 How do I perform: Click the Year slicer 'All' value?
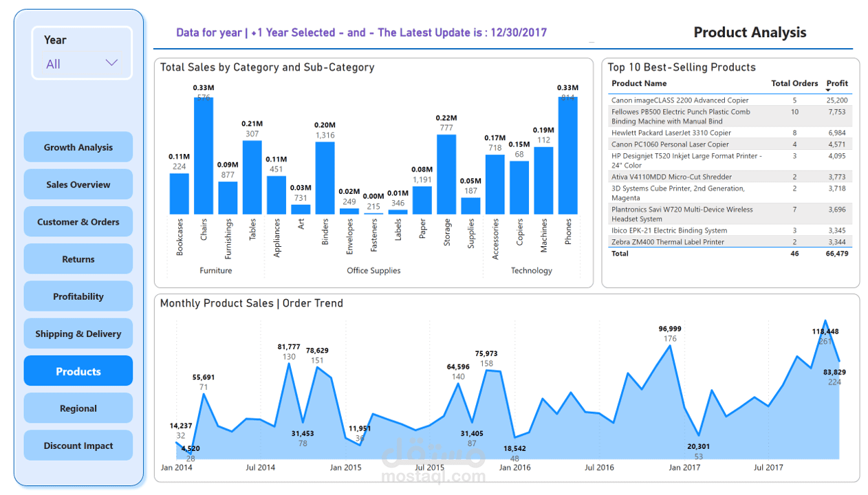click(54, 64)
